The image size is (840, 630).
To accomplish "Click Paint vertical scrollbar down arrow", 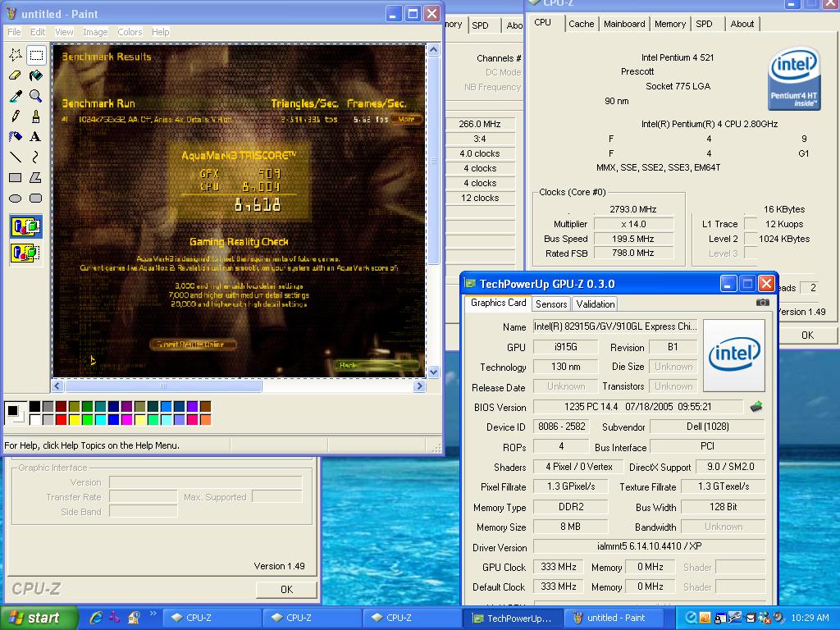I will [x=433, y=372].
